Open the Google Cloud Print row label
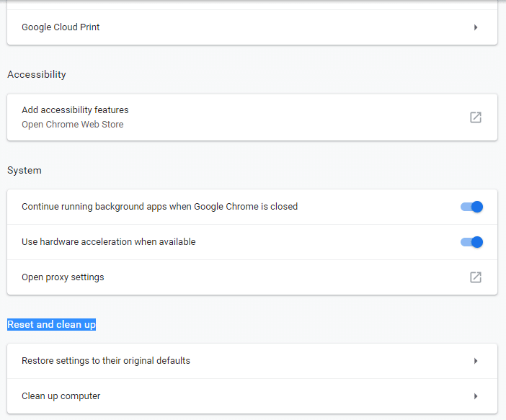 tap(61, 27)
